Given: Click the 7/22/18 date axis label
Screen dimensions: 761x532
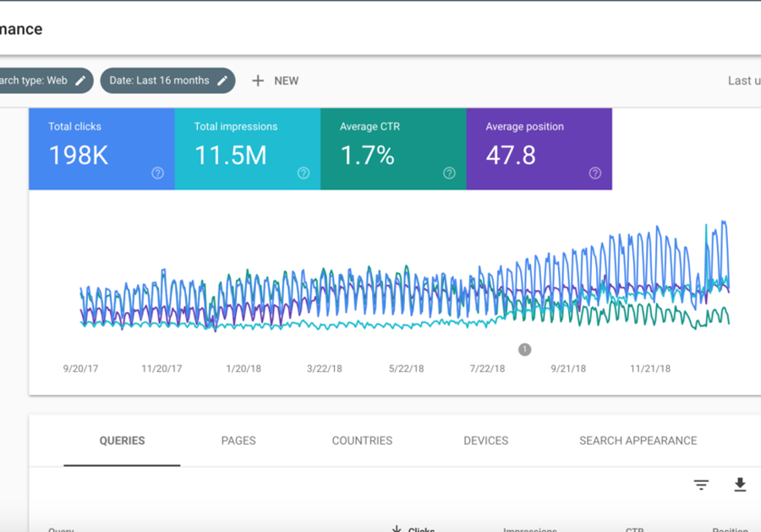Looking at the screenshot, I should (487, 369).
